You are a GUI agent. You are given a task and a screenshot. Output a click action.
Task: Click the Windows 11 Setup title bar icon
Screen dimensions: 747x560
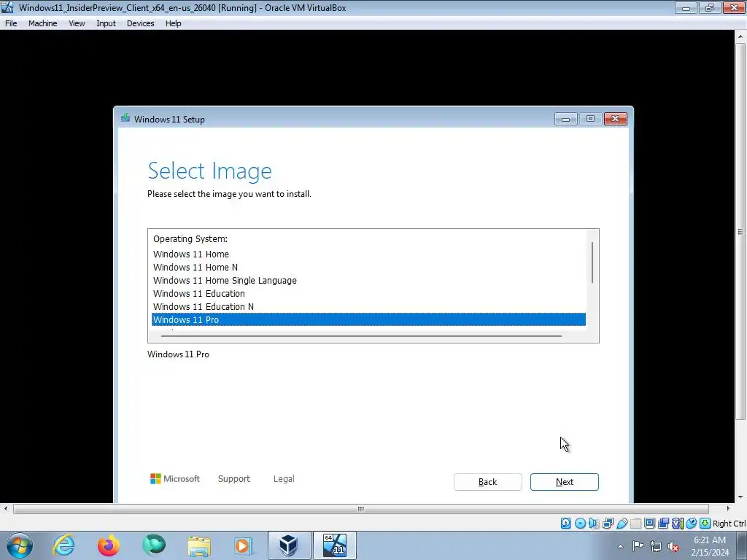tap(125, 118)
